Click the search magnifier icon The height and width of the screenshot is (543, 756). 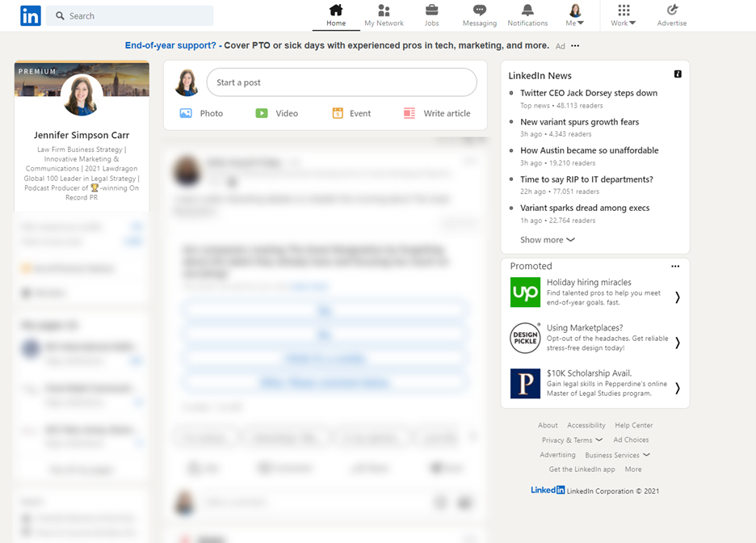coord(60,16)
